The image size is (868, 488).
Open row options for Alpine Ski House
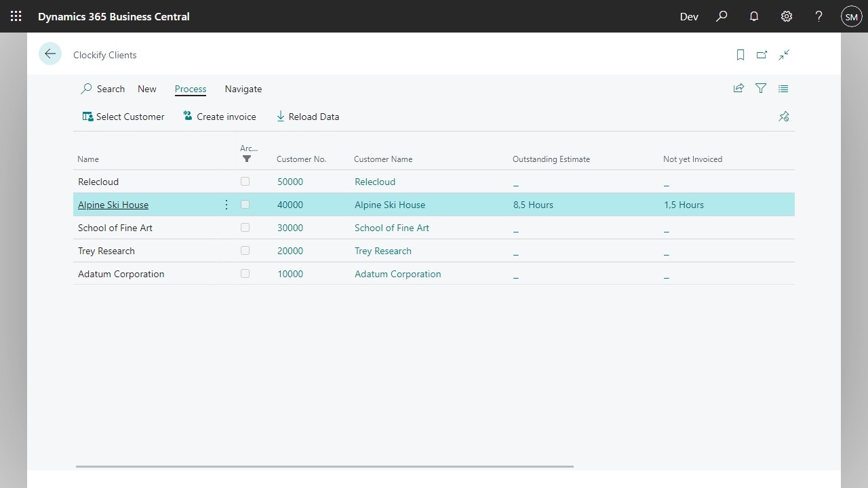point(226,205)
